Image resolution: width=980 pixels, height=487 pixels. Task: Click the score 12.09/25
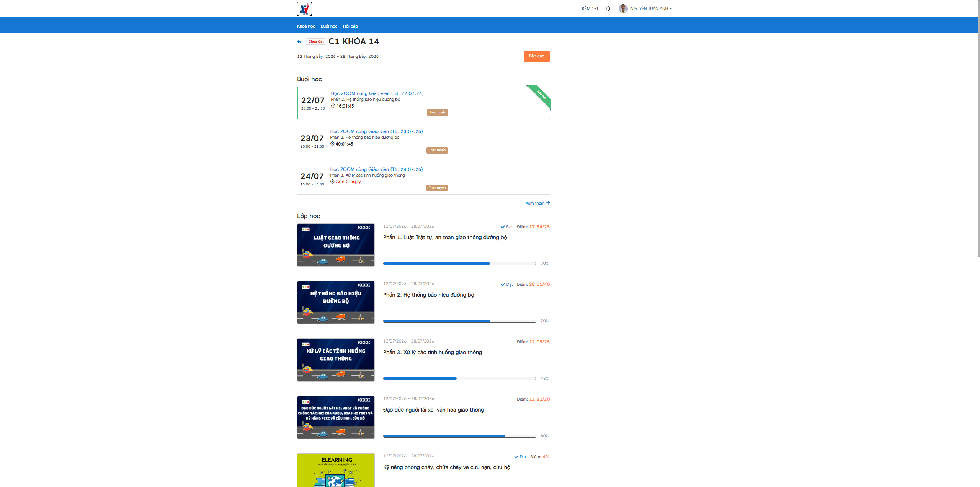539,342
